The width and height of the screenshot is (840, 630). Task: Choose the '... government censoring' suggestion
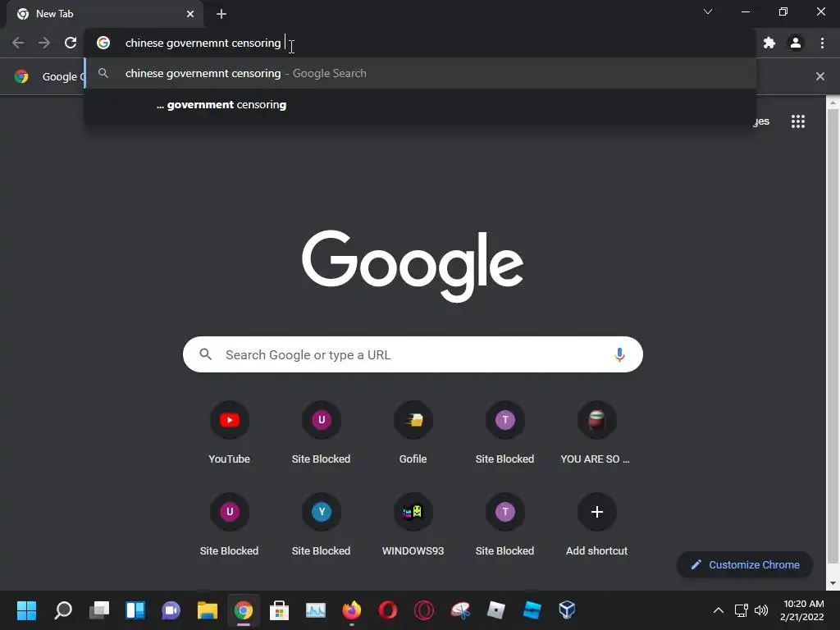pyautogui.click(x=421, y=104)
